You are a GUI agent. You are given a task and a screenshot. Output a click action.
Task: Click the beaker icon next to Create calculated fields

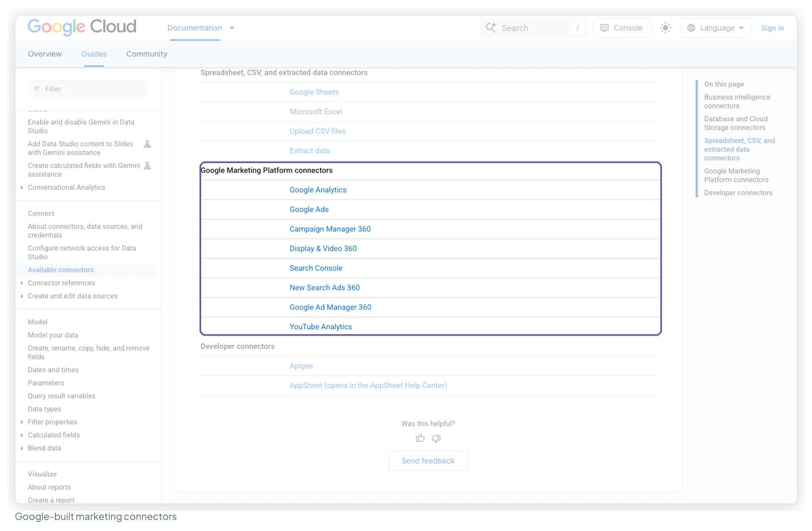pos(147,166)
